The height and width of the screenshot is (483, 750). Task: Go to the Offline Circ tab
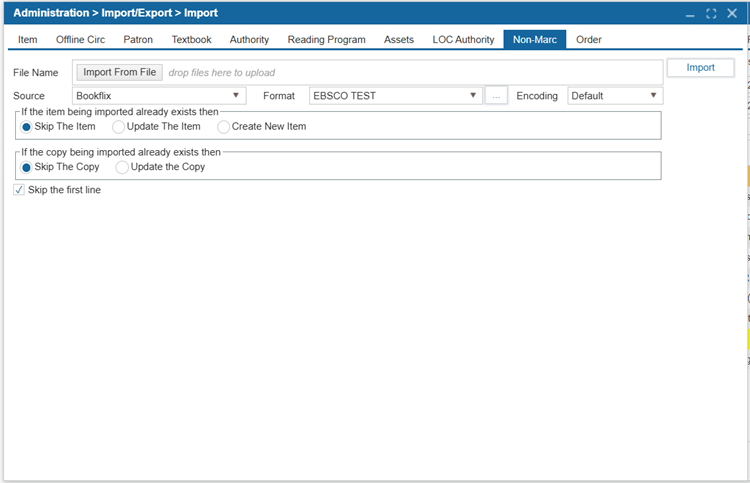pyautogui.click(x=80, y=40)
